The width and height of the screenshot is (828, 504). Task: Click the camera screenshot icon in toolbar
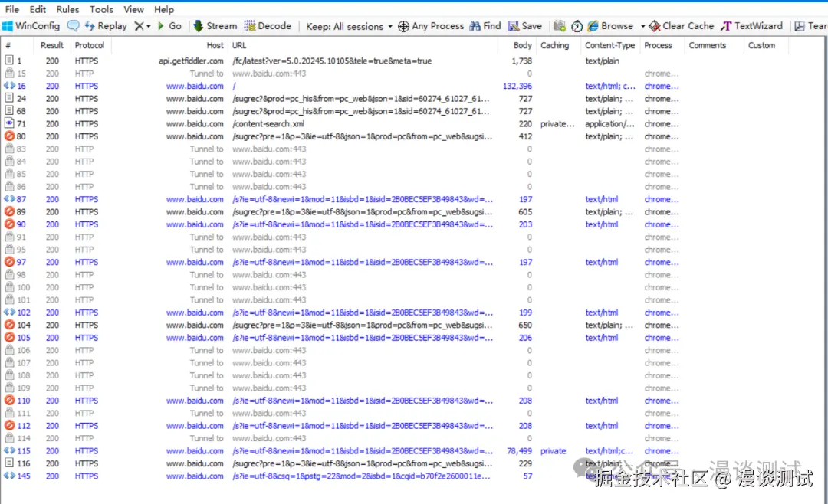pos(559,26)
